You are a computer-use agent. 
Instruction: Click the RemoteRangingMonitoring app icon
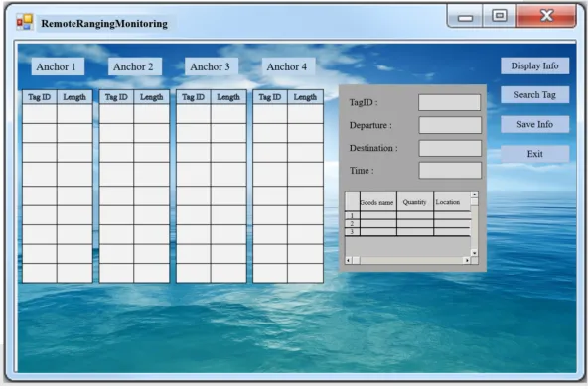click(x=25, y=23)
